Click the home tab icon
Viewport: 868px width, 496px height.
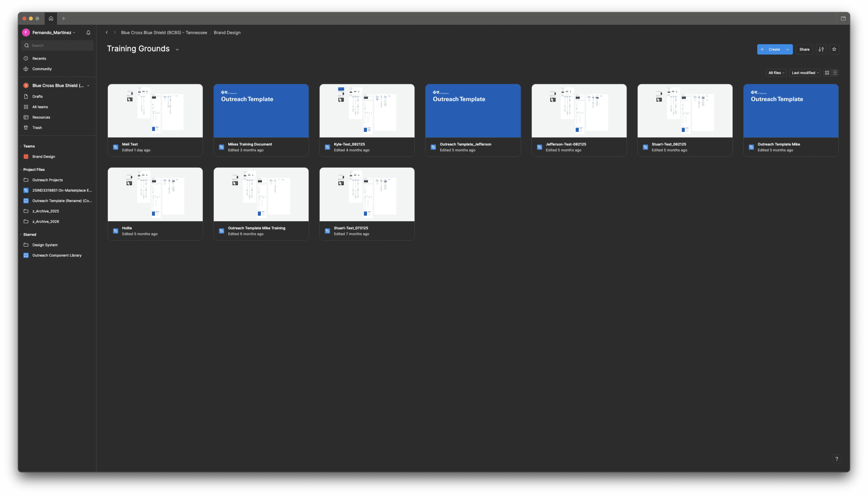51,18
